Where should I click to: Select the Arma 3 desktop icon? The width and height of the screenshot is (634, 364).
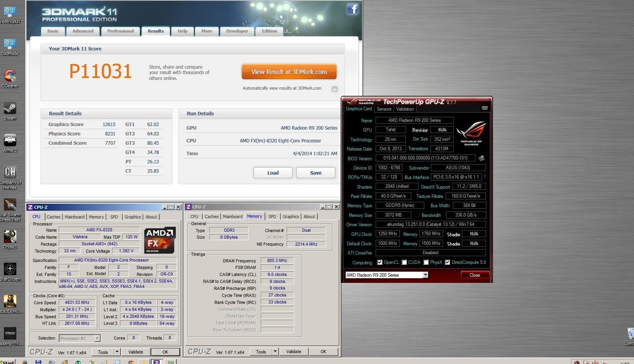10,143
